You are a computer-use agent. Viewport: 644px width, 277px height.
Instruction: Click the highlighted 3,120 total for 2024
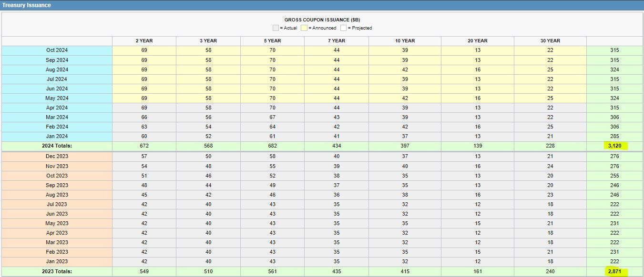point(615,146)
